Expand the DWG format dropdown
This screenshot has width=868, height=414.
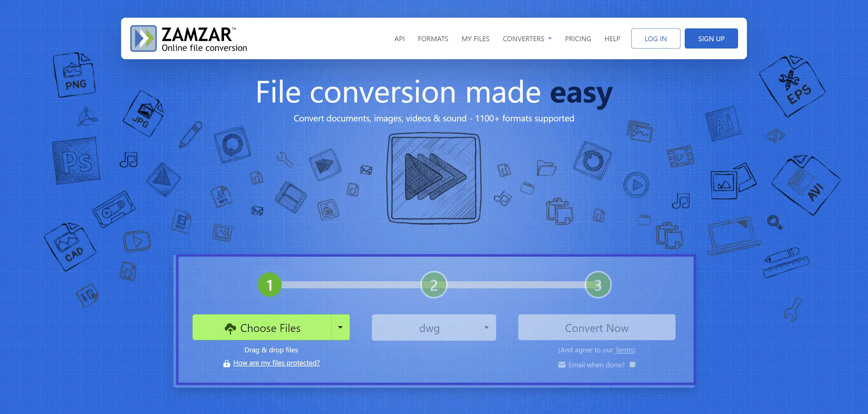(x=486, y=328)
